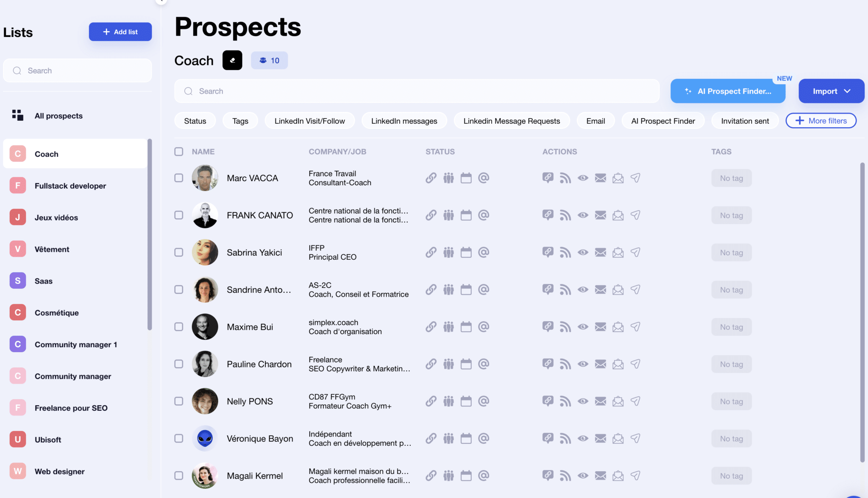Click the No tag badge for Marc VACCA
868x498 pixels.
pos(731,178)
